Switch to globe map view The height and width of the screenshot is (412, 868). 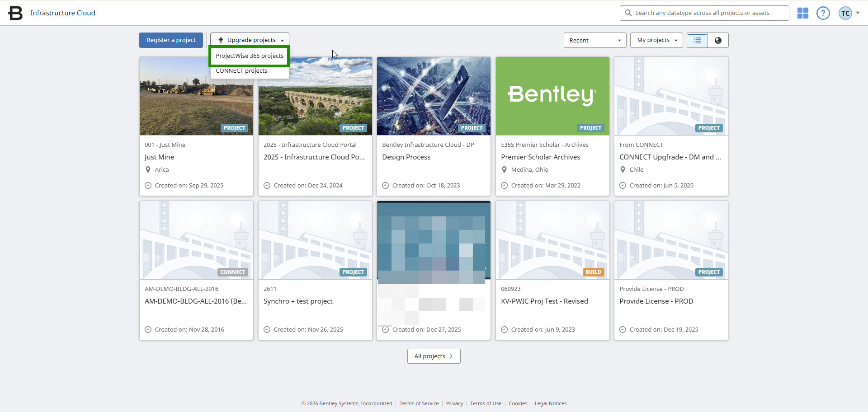pyautogui.click(x=718, y=40)
